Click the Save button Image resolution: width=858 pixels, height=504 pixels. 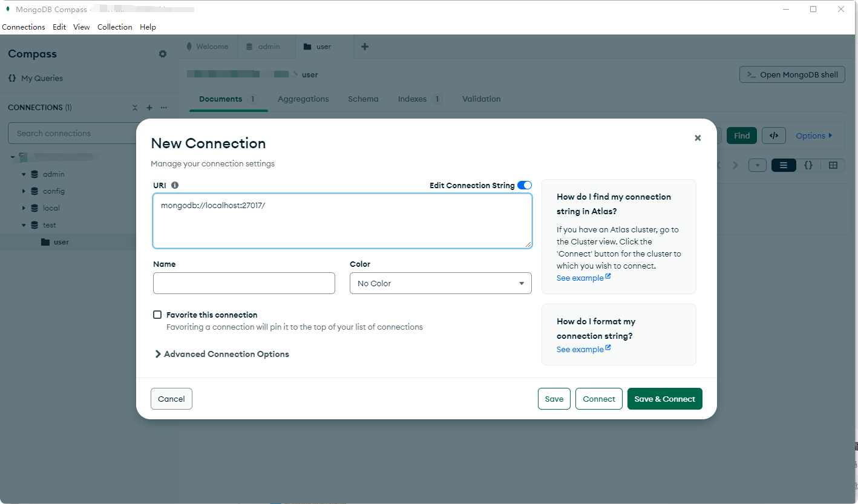point(554,399)
